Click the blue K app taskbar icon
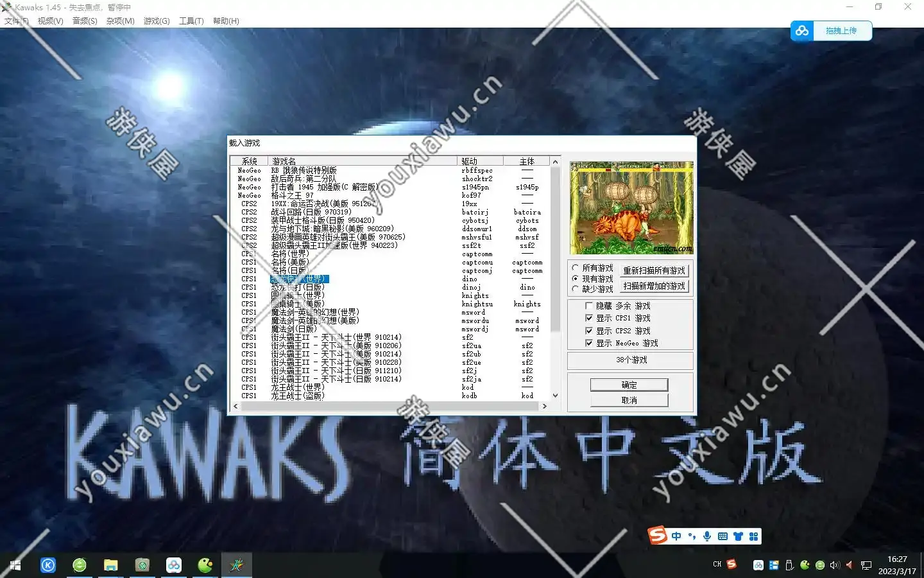Viewport: 924px width, 578px height. tap(48, 565)
